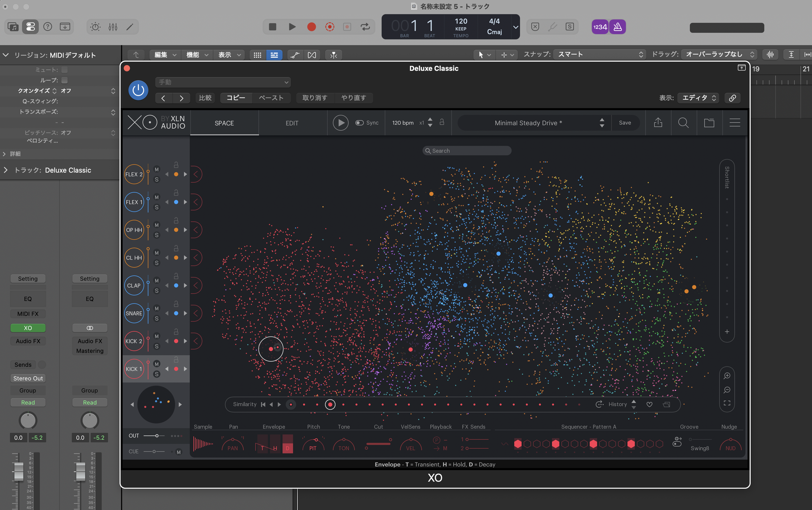
Task: Select the KICK 1 drum pad
Action: (134, 369)
